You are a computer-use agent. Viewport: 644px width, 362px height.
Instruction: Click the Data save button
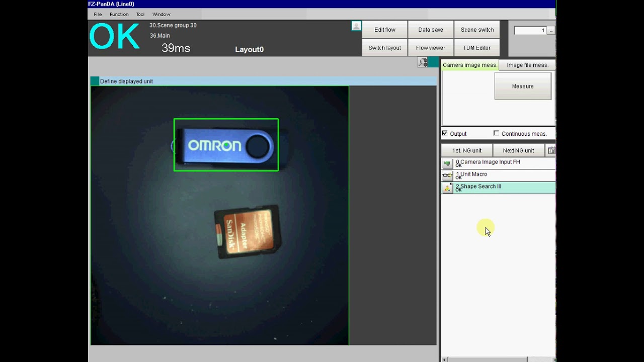coord(431,30)
